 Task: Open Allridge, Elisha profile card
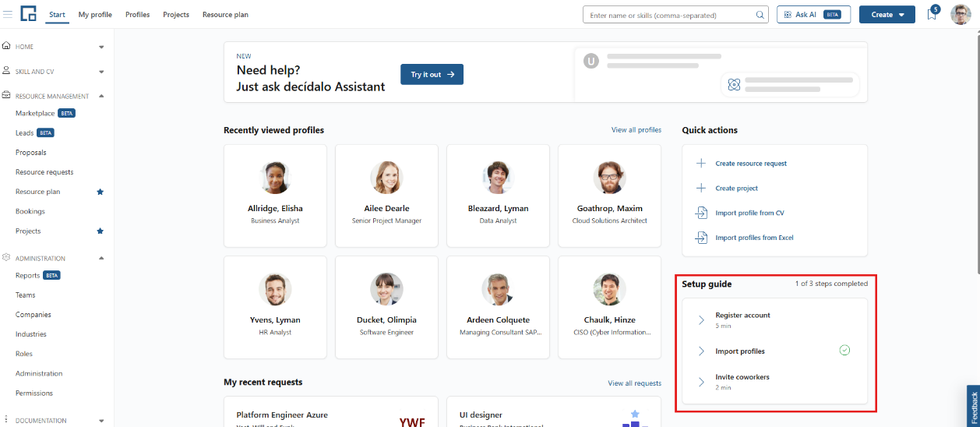click(x=275, y=196)
